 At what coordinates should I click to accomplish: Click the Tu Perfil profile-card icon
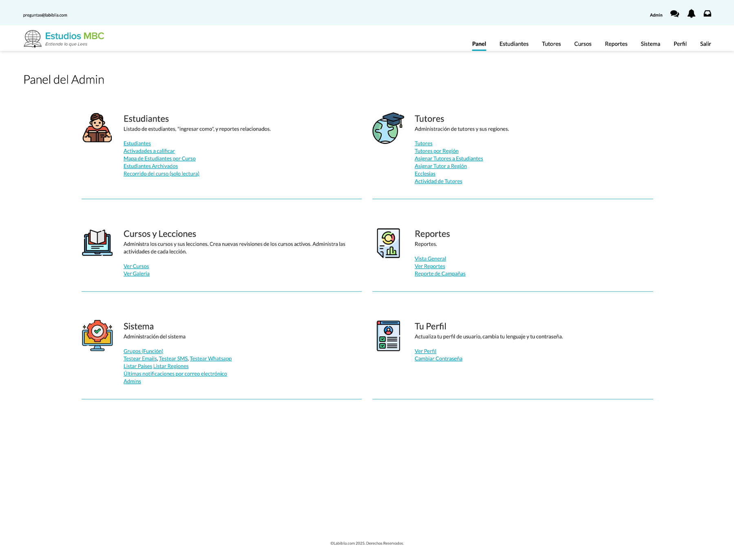pos(388,336)
